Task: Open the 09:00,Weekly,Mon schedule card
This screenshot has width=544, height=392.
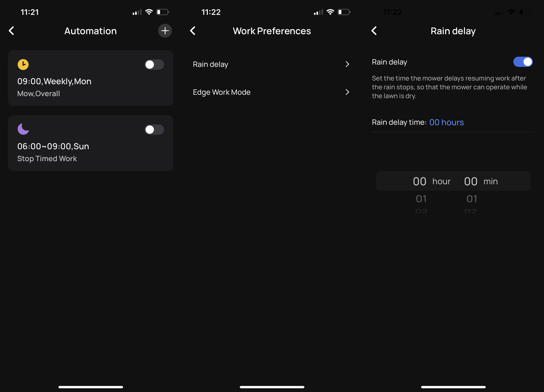Action: click(90, 78)
